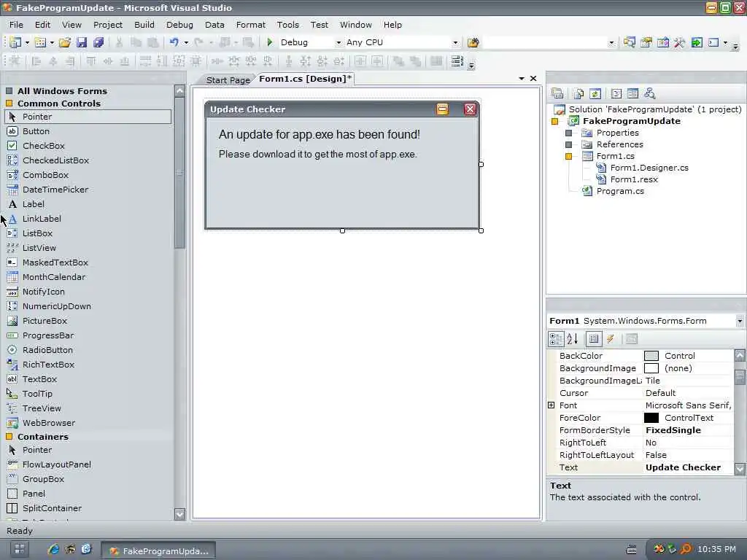This screenshot has width=747, height=560.
Task: Open the Toolbox wrench-and-hammer icon
Action: pyautogui.click(x=679, y=42)
